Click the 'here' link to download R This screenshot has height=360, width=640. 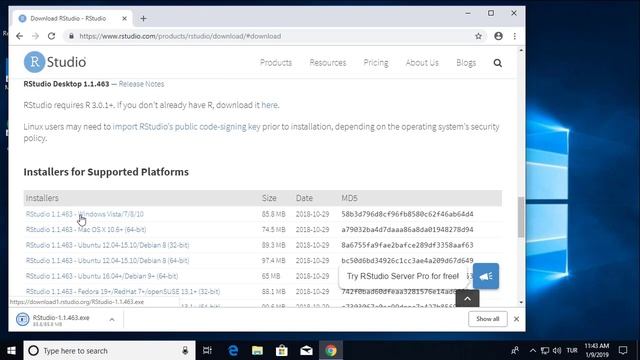click(269, 105)
